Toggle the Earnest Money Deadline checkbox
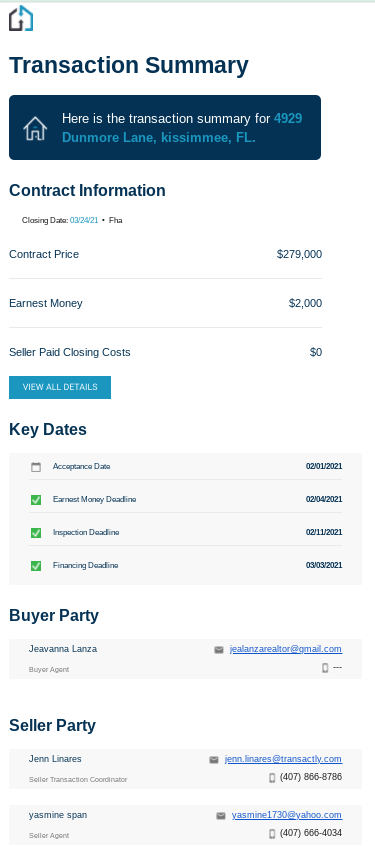375x846 pixels. [x=36, y=500]
